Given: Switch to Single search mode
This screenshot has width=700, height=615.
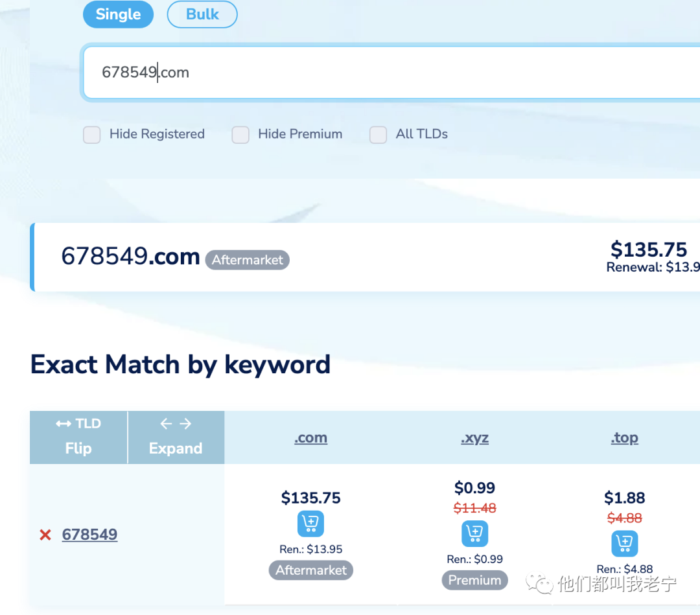Looking at the screenshot, I should pyautogui.click(x=118, y=15).
